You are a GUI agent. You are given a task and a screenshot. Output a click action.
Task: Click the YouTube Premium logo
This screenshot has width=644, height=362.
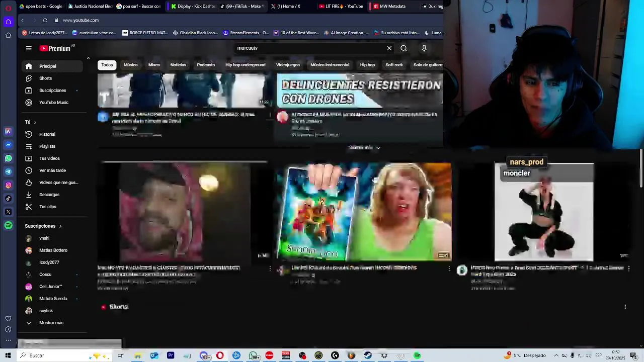[55, 48]
